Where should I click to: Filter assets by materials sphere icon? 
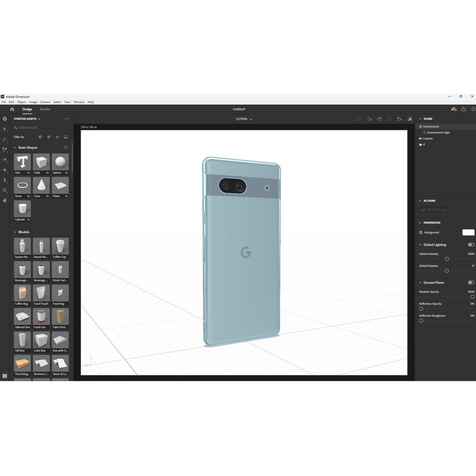pyautogui.click(x=49, y=137)
